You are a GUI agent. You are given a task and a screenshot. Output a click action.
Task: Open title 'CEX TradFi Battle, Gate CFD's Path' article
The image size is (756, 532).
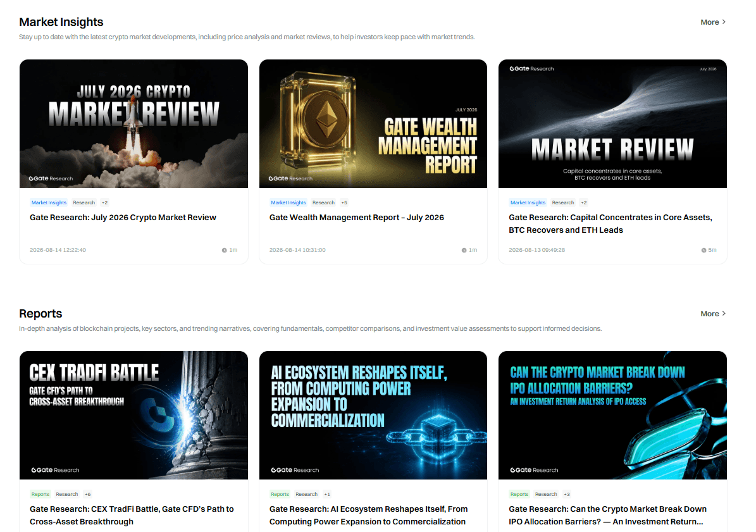point(132,515)
